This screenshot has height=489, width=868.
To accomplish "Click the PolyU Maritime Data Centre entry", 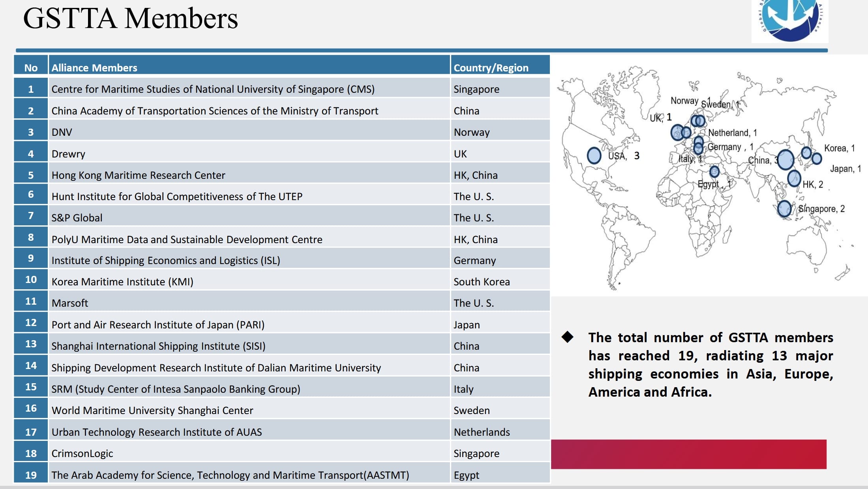I will point(187,240).
